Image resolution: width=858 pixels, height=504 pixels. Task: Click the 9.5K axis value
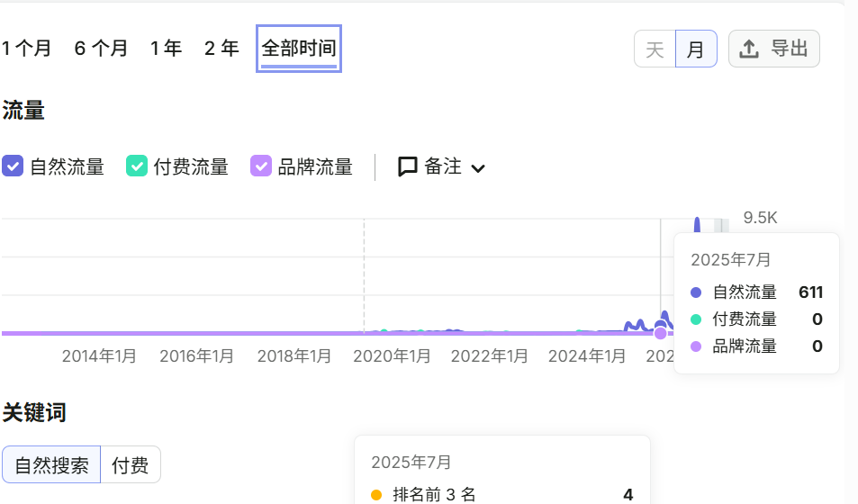(x=760, y=218)
